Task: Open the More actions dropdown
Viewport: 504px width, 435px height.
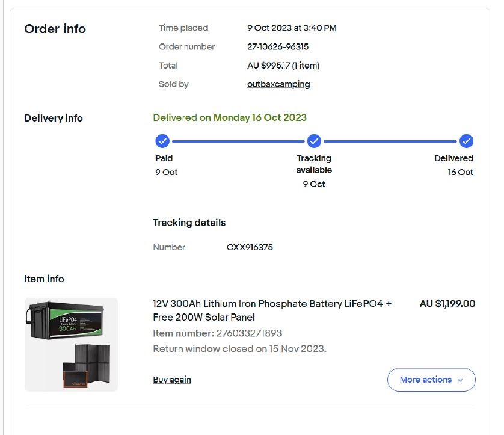Action: [x=431, y=380]
